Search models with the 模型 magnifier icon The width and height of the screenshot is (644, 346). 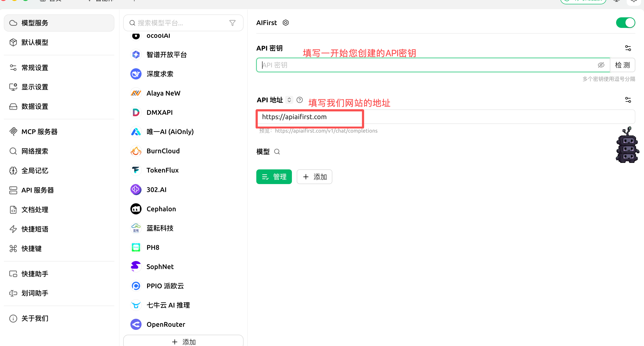tap(277, 152)
